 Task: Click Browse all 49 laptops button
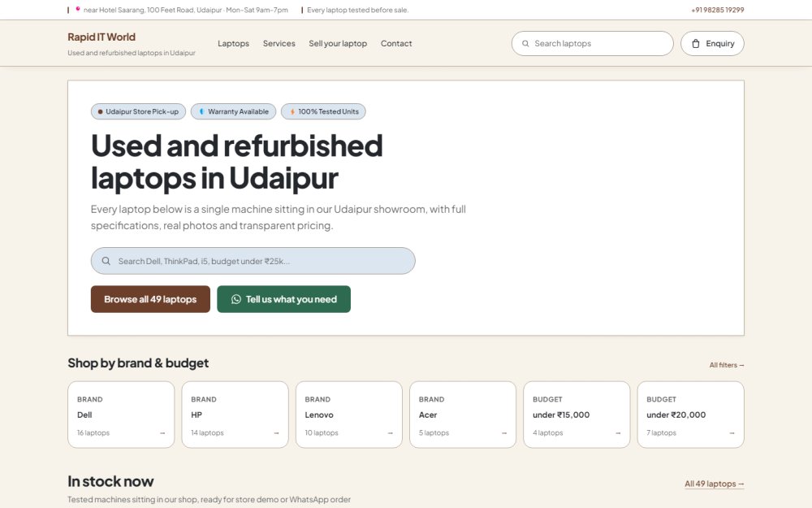click(150, 299)
